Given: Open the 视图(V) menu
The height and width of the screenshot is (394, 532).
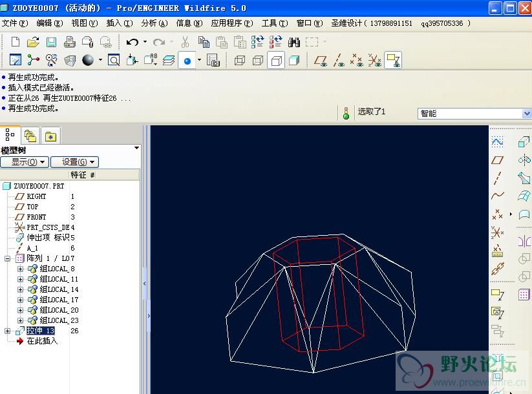Looking at the screenshot, I should 85,23.
